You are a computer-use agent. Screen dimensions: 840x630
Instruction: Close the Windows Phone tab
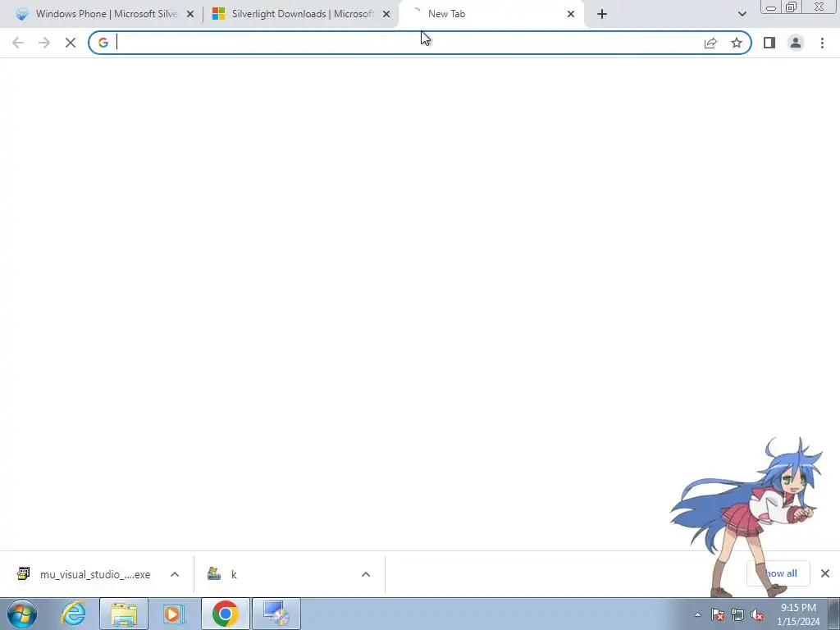point(190,14)
